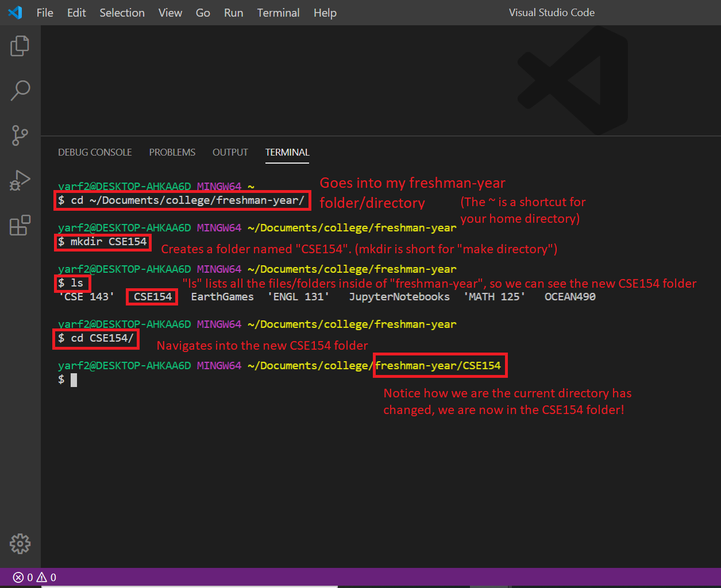
Task: Switch to the OUTPUT tab
Action: [x=230, y=152]
